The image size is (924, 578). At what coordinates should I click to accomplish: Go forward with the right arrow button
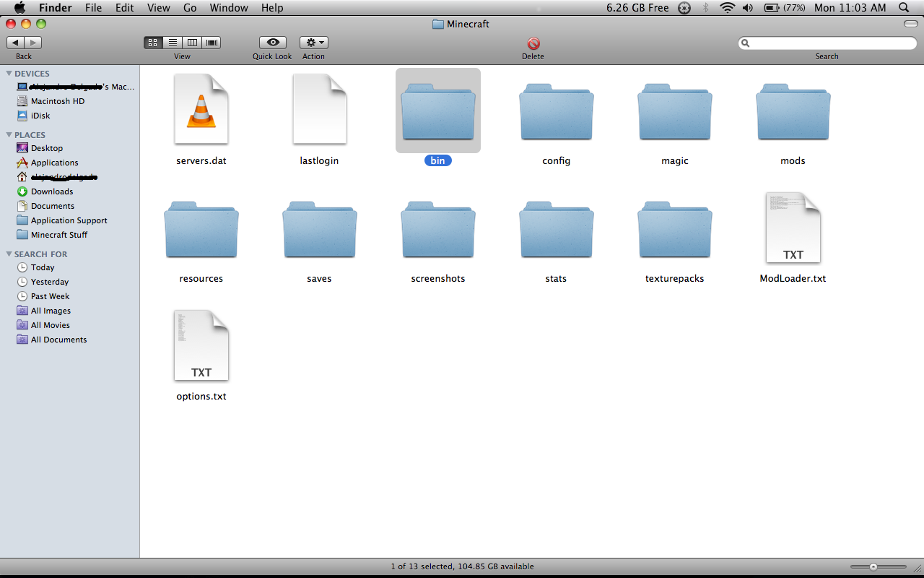pyautogui.click(x=33, y=43)
